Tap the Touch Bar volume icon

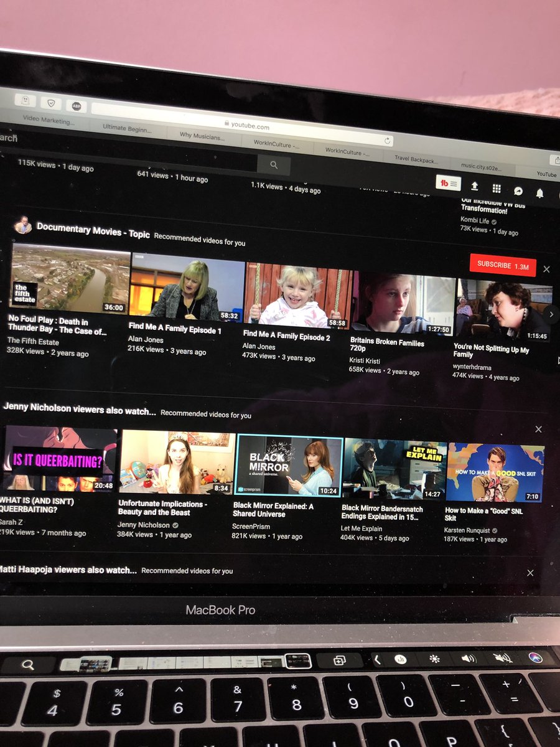(x=469, y=658)
